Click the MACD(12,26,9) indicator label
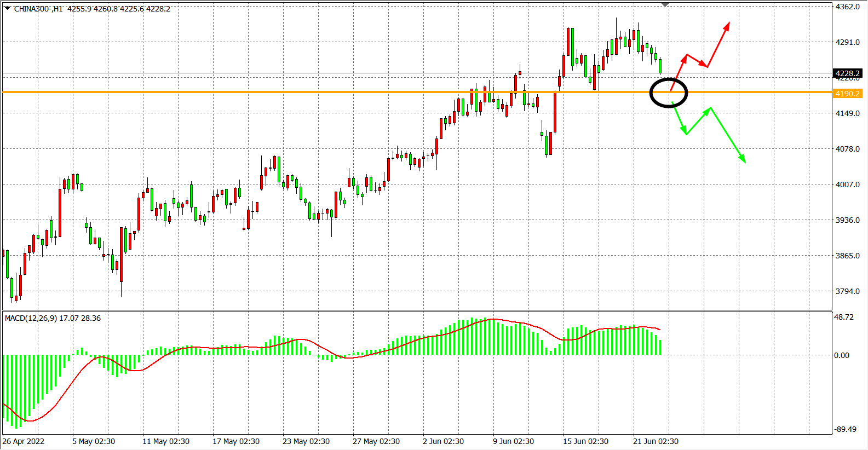868x450 pixels. coord(31,318)
